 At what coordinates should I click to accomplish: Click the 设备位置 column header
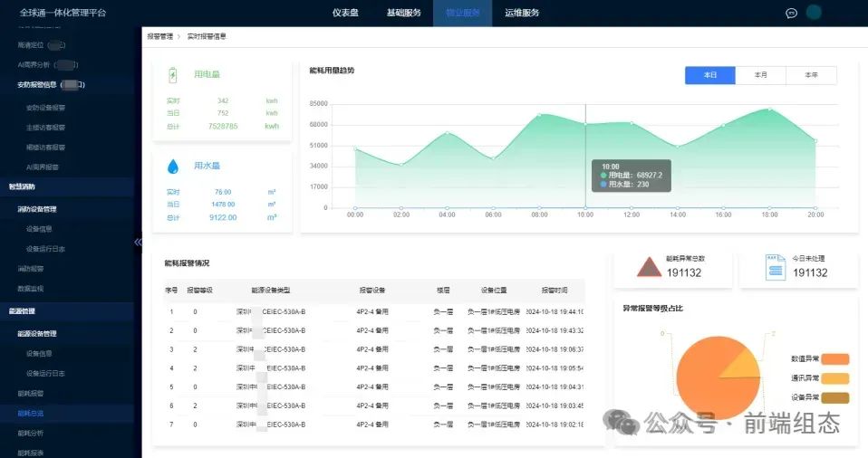tap(494, 291)
